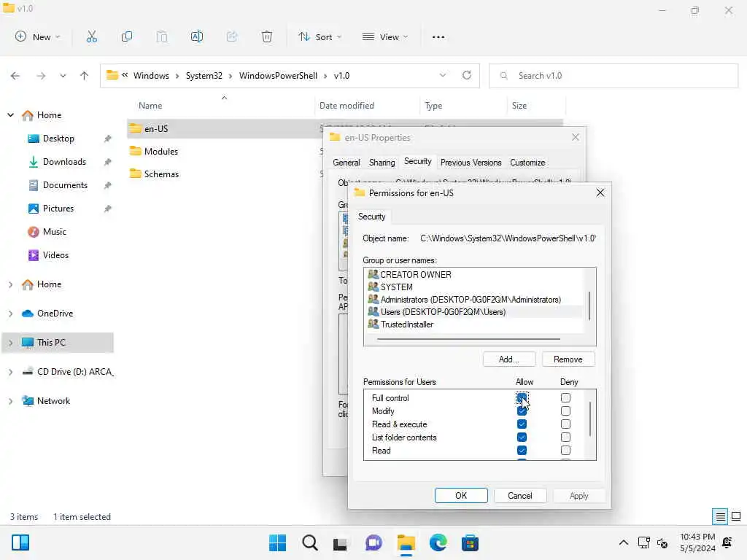
Task: Switch to details view icon in status bar
Action: [x=720, y=517]
